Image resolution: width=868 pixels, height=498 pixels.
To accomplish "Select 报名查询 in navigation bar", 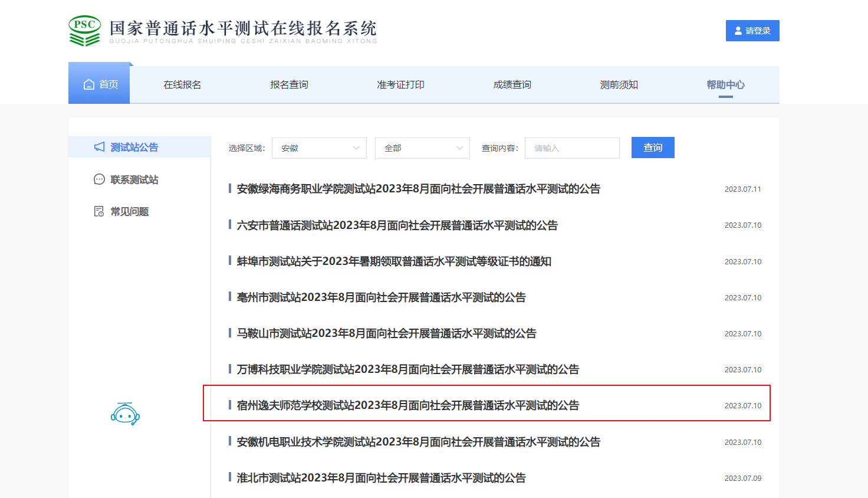I will [289, 84].
